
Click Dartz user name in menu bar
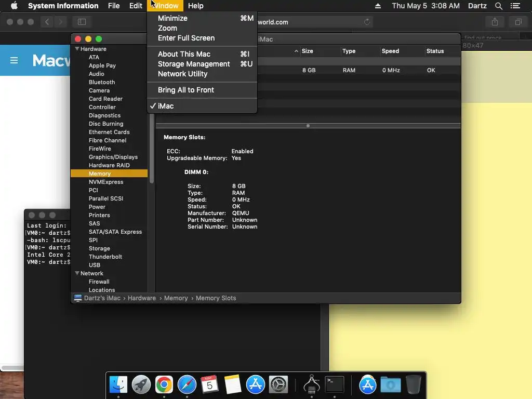477,6
